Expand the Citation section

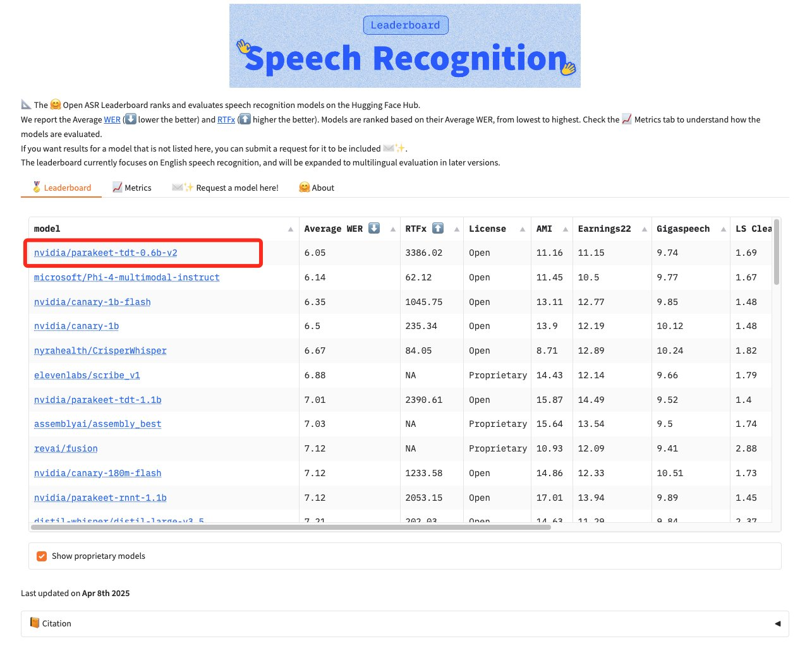(x=404, y=623)
